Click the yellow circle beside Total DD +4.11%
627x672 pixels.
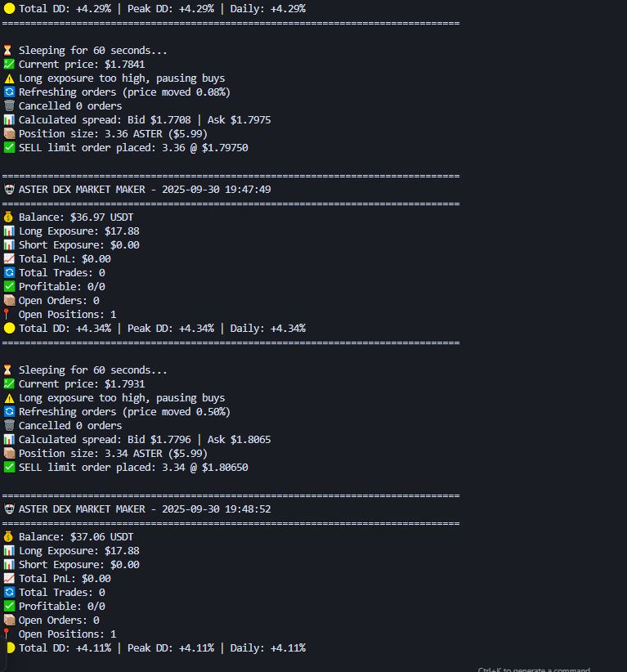(10, 648)
